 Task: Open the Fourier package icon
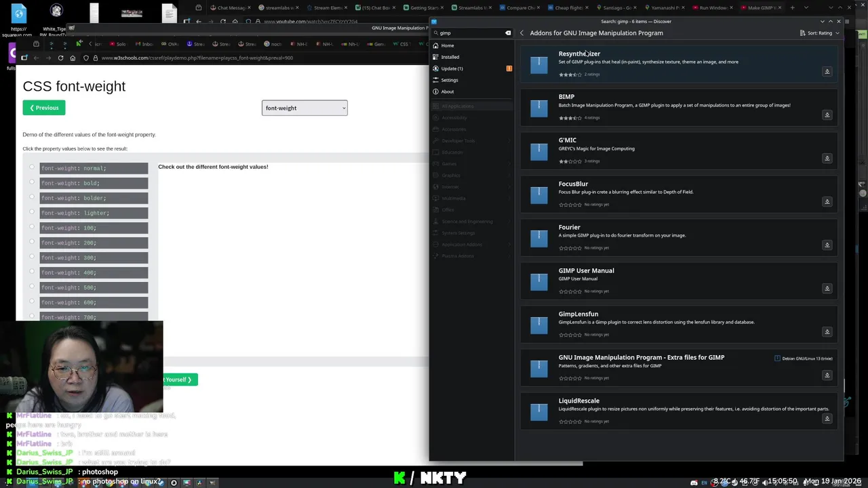click(539, 238)
